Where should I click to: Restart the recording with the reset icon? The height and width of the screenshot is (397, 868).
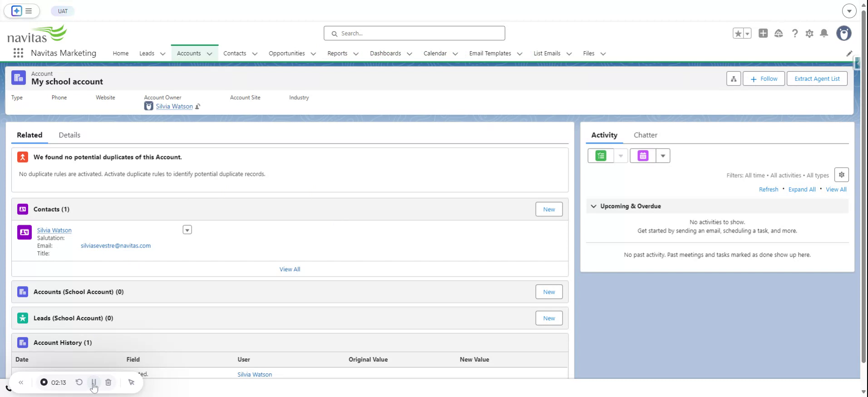pyautogui.click(x=79, y=382)
